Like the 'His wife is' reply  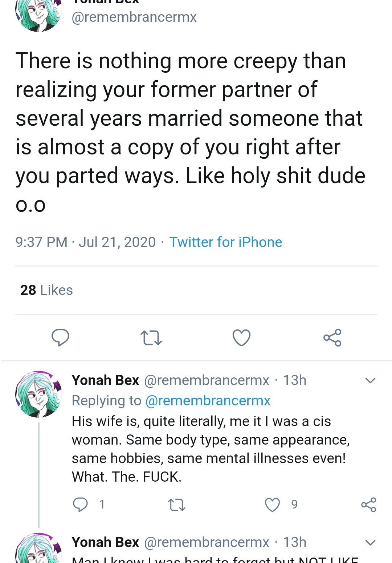272,505
